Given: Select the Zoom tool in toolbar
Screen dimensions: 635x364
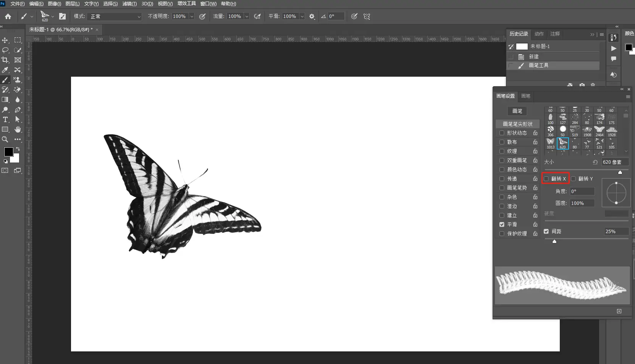Looking at the screenshot, I should 5,139.
